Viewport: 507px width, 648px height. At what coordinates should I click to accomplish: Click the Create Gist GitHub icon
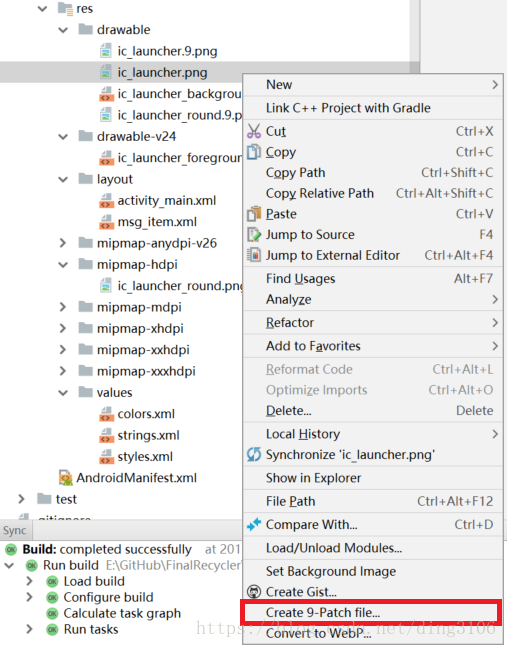[254, 592]
